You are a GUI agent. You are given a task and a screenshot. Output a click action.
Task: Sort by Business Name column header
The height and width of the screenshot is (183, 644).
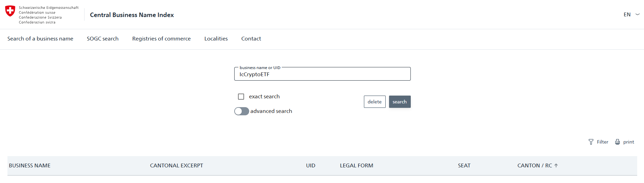pos(30,166)
